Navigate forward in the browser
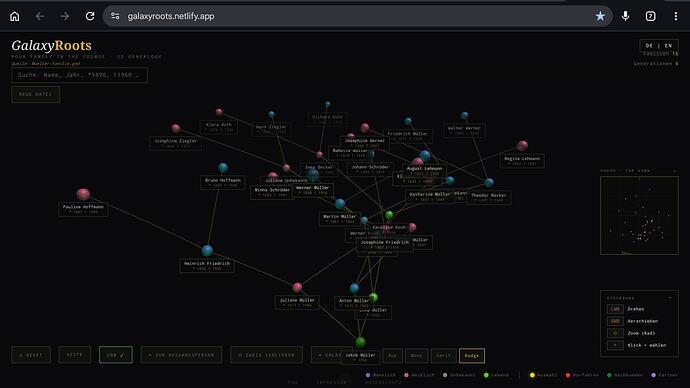 coord(65,16)
